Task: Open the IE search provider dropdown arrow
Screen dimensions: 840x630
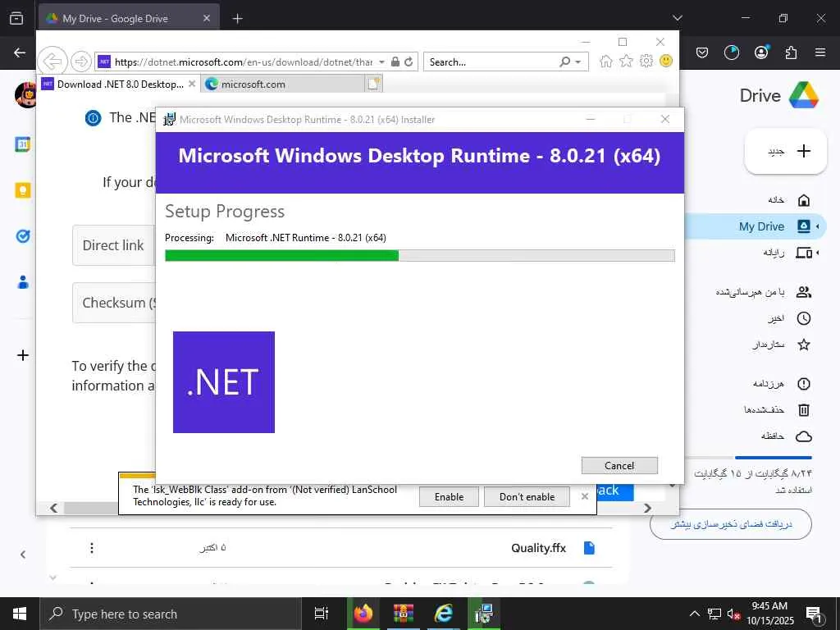Action: click(578, 62)
